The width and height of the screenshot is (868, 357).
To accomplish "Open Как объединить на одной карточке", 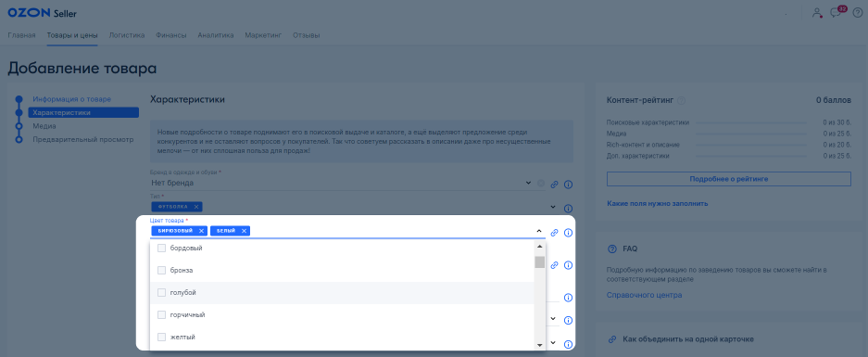I will pos(688,338).
